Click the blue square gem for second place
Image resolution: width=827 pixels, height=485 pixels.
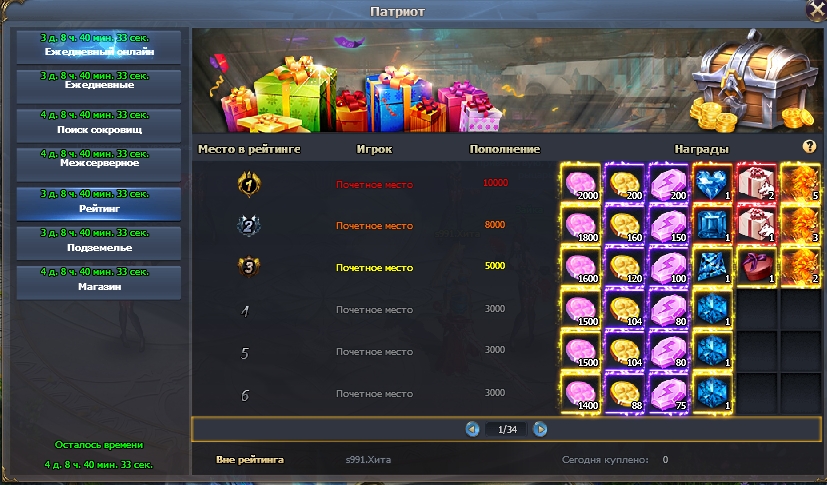[713, 225]
